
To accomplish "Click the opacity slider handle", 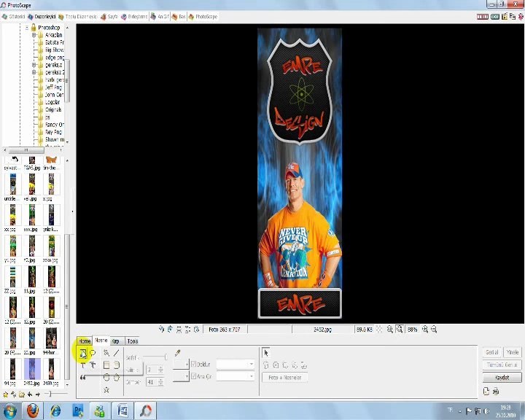I will [166, 357].
